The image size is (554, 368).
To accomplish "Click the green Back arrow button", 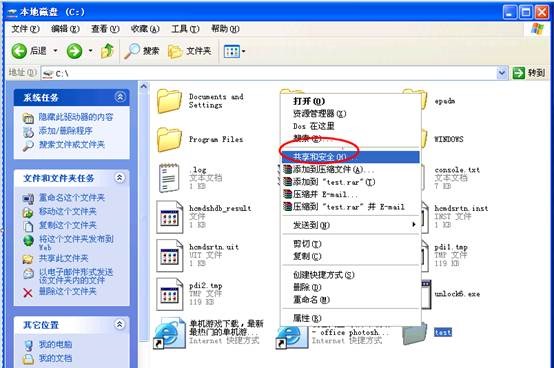I will (x=19, y=51).
